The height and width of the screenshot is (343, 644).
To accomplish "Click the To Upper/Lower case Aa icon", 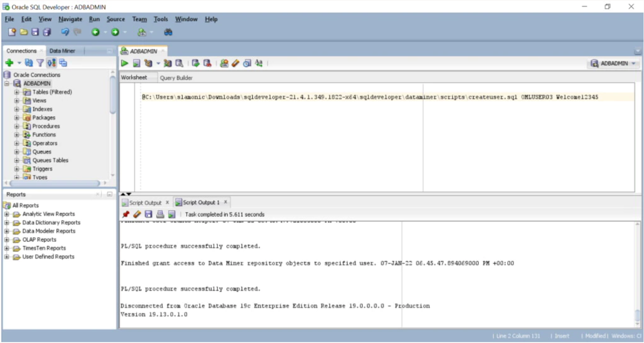I will [x=259, y=63].
